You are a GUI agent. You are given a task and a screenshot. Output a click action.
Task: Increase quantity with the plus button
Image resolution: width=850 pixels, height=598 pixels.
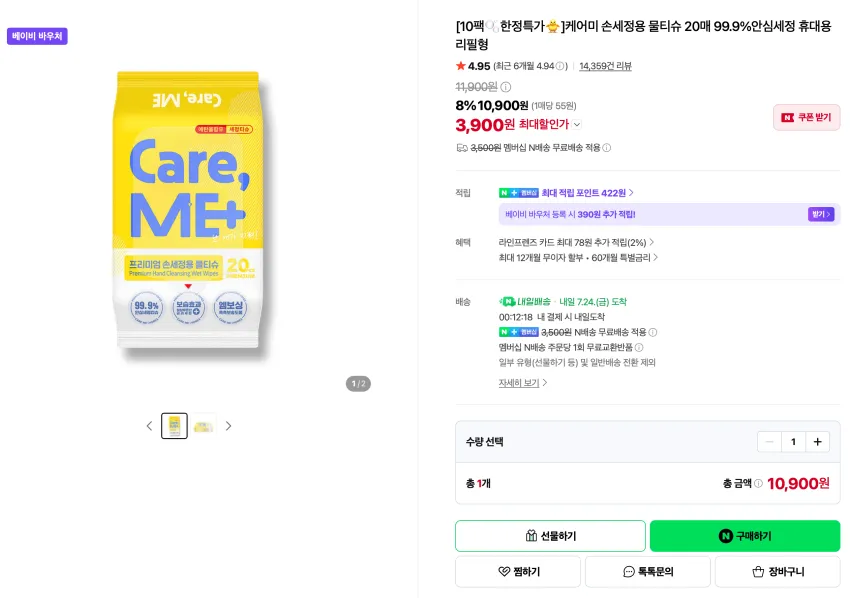tap(817, 442)
